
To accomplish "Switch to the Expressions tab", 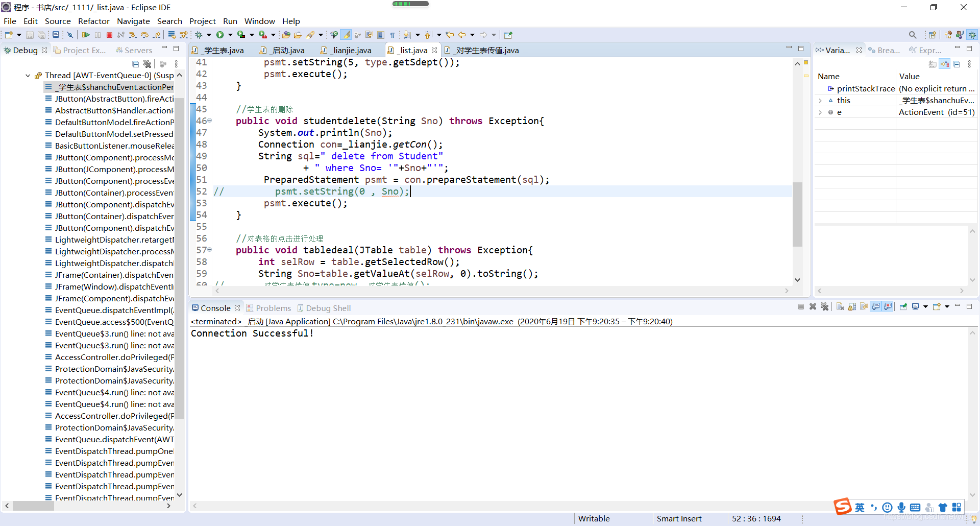I will [925, 50].
